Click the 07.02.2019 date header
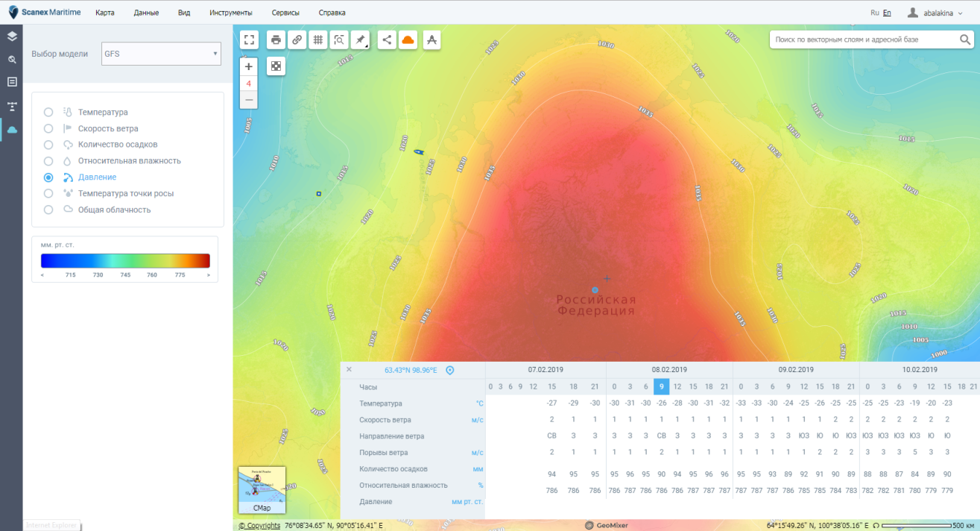 tap(546, 369)
